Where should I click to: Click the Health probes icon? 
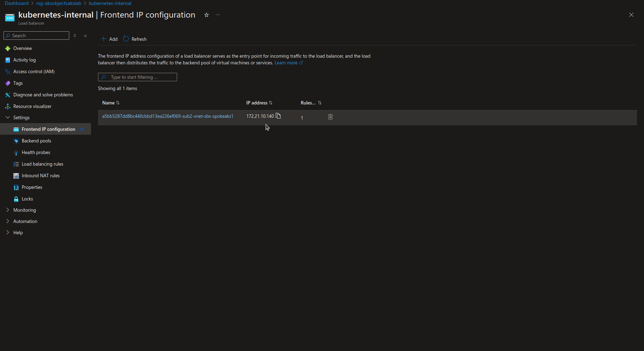pyautogui.click(x=16, y=153)
